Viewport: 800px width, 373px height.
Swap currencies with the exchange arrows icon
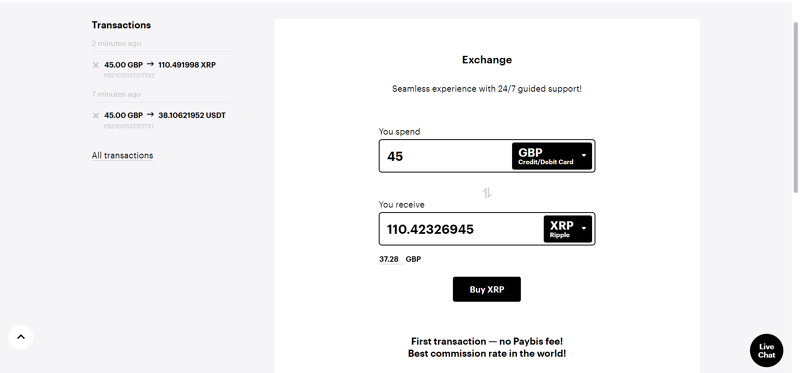[x=487, y=193]
